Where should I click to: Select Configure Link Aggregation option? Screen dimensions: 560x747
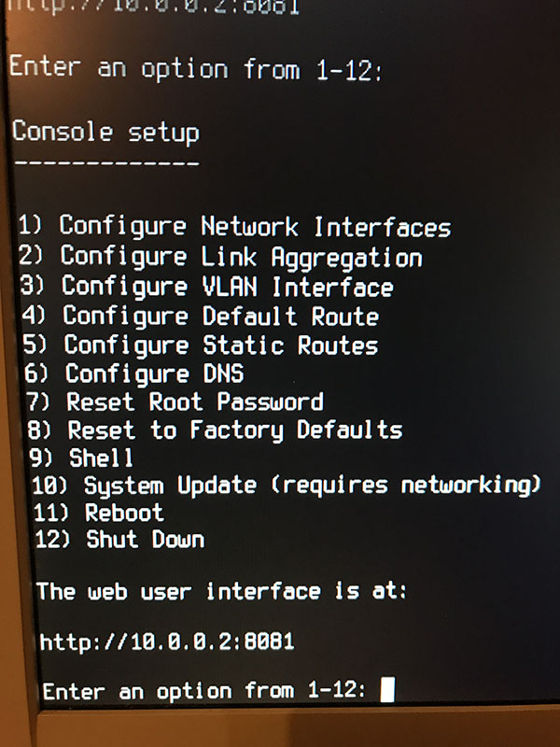coord(220,258)
